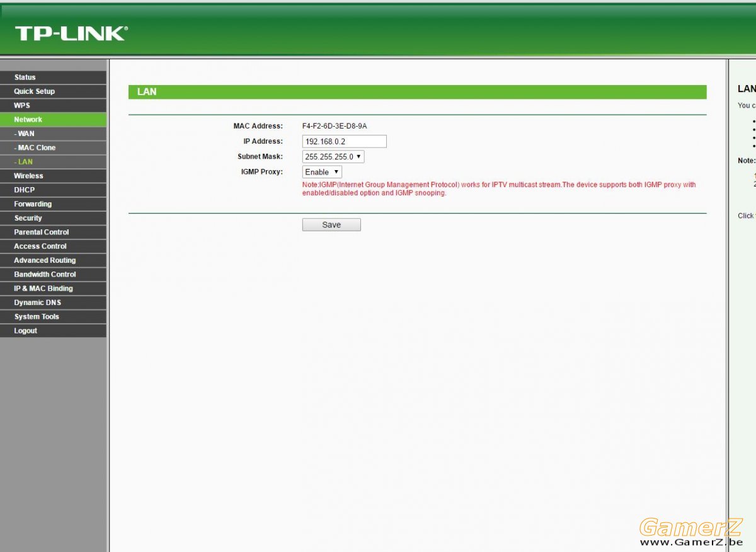Screen dimensions: 756x552
Task: Expand the Subnet Mask dropdown
Action: [x=333, y=157]
